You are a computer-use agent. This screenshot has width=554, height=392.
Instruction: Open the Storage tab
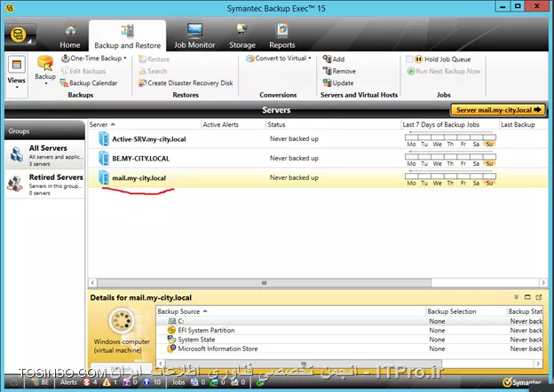[242, 36]
